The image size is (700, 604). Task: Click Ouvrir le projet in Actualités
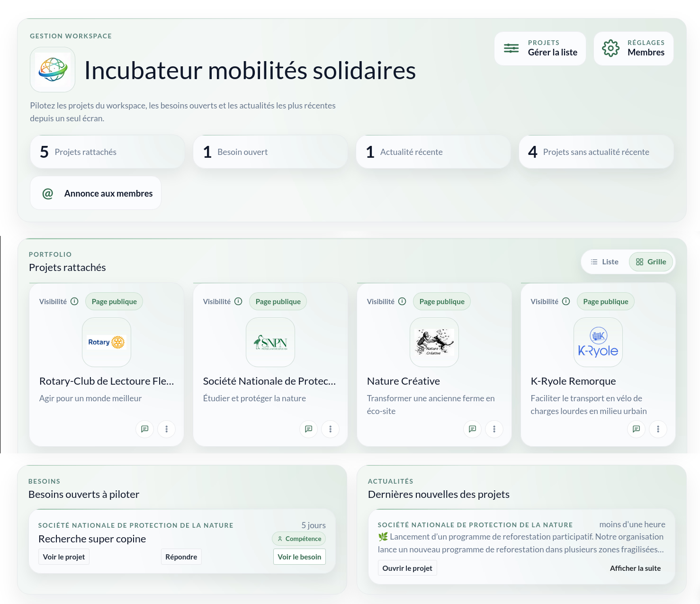[x=407, y=568]
